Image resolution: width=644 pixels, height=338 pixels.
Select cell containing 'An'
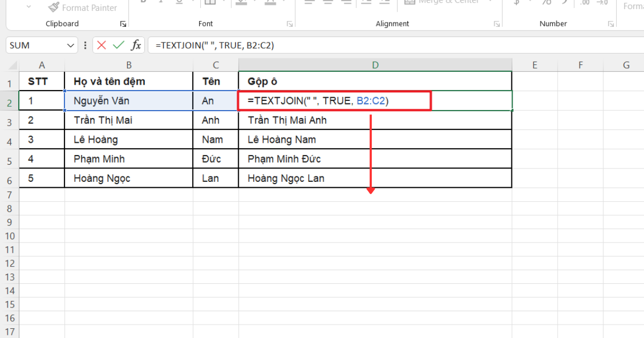216,101
